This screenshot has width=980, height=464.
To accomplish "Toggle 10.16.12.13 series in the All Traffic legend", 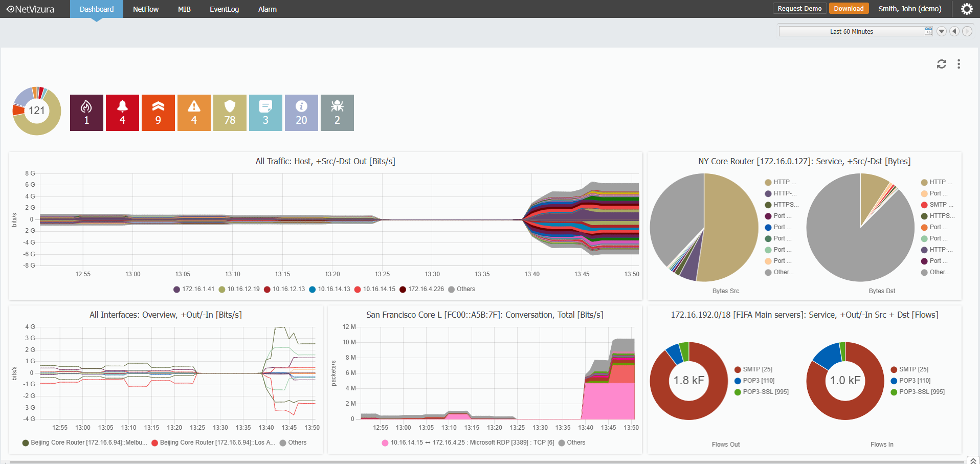I will point(284,289).
